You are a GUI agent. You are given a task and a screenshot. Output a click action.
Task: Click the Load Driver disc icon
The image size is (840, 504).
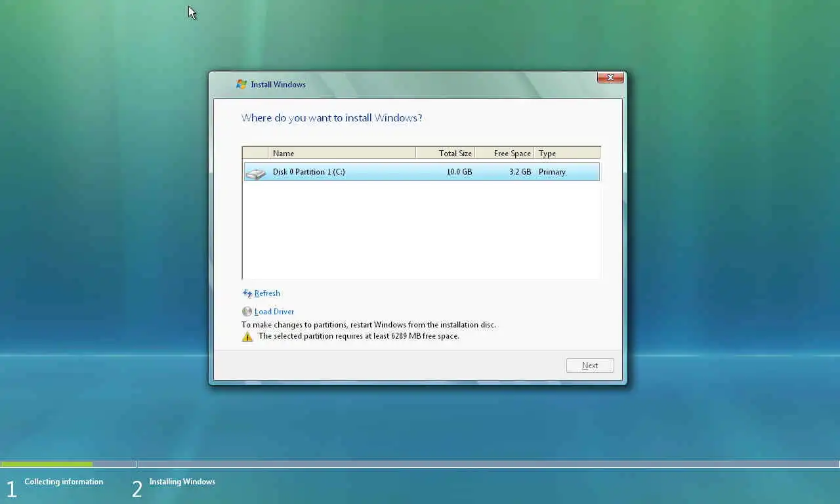(247, 312)
